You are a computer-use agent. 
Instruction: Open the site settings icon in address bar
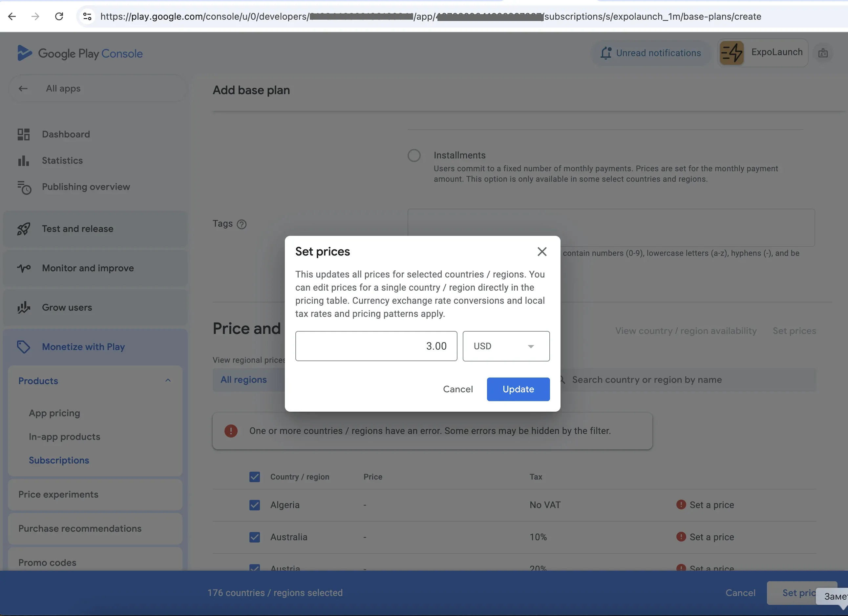tap(87, 16)
